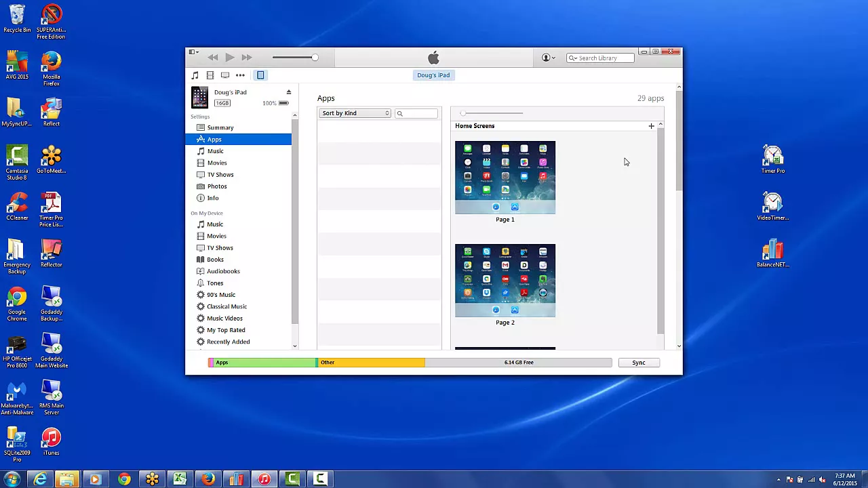Skip to the previous track

coord(213,58)
